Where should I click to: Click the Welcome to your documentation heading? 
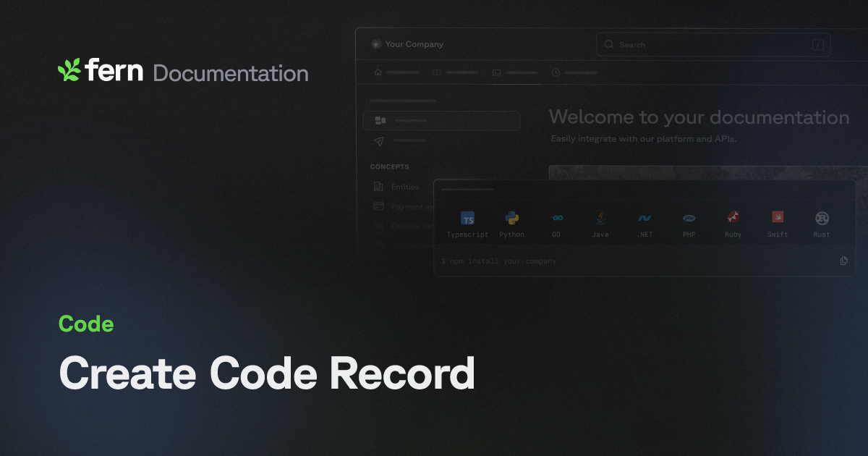tap(699, 117)
